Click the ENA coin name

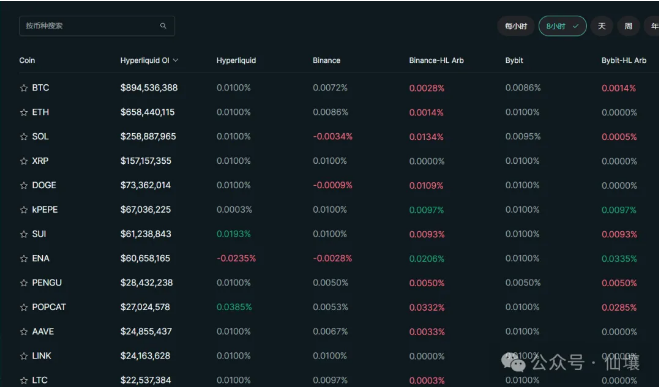(x=41, y=258)
